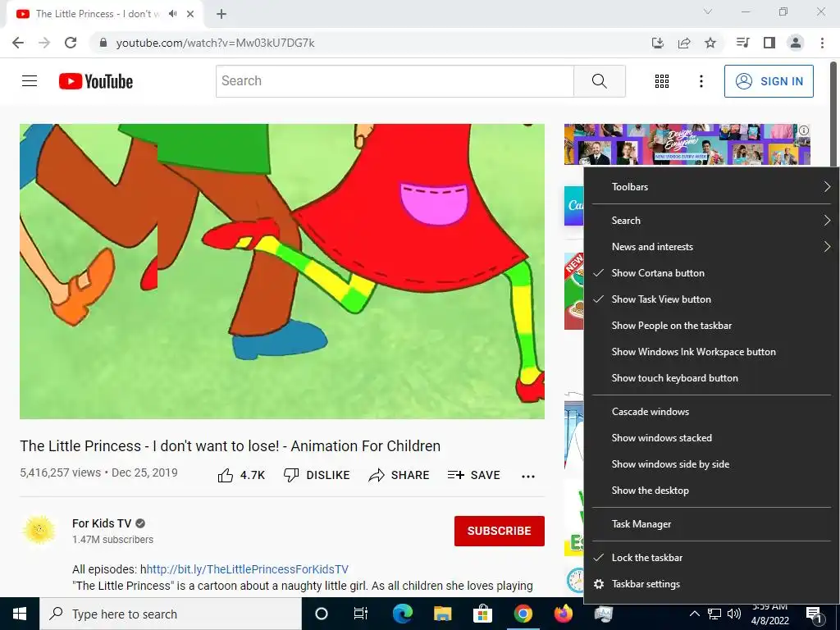The height and width of the screenshot is (630, 840).
Task: Open a new tab with the plus button
Action: tap(221, 14)
